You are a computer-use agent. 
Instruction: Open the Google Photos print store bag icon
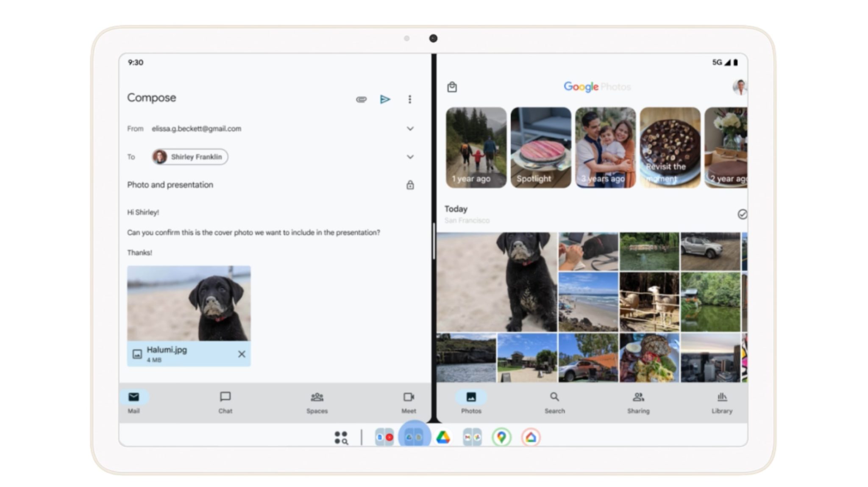452,87
